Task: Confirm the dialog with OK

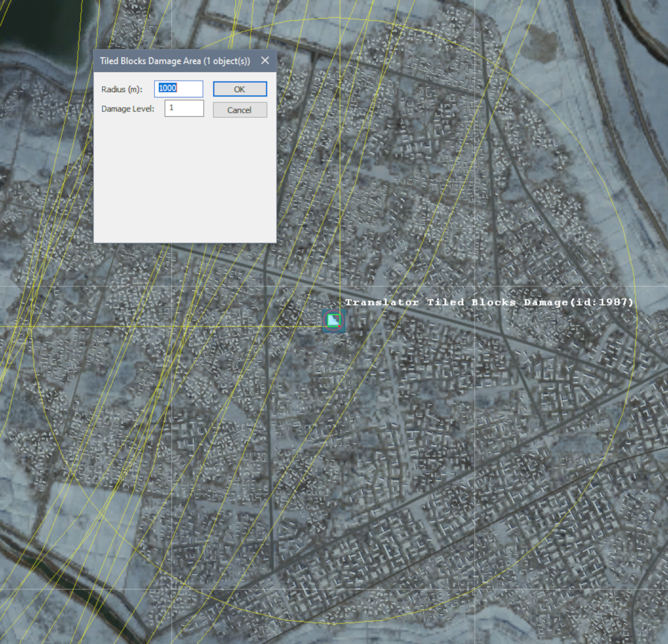Action: [x=240, y=89]
